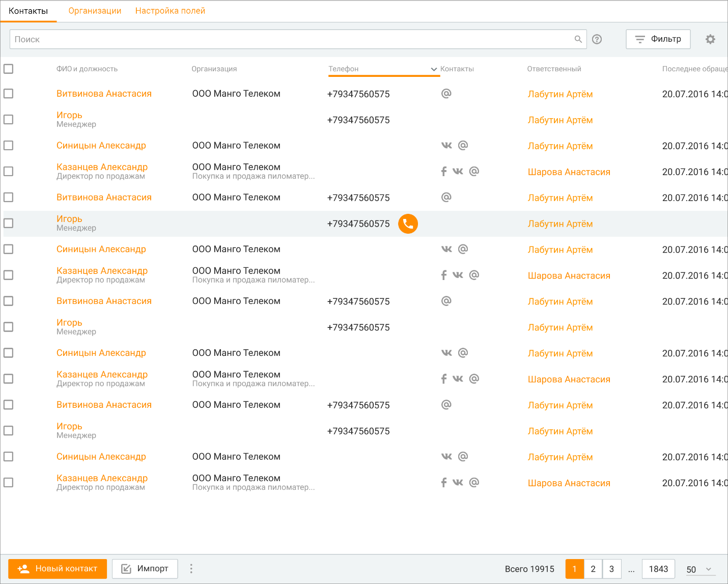Screen dimensions: 728x584
Task: Open responsible Шарова Анастасия in first Казанцев row
Action: 569,172
